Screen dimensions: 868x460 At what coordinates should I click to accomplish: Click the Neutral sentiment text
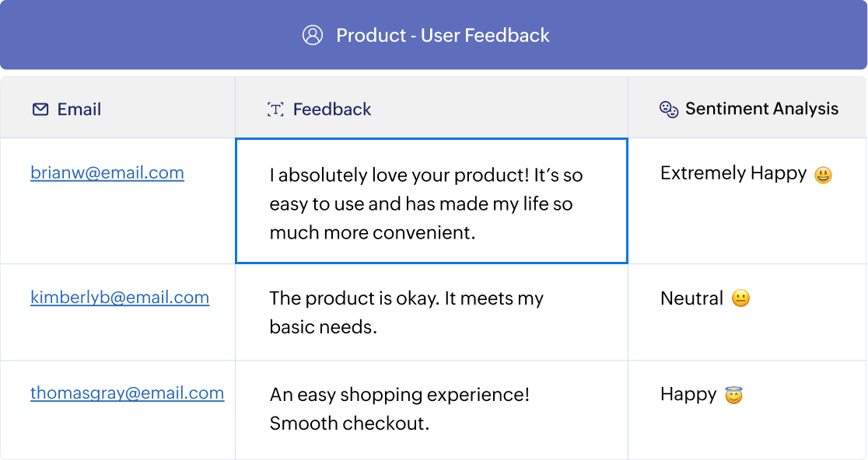(x=691, y=298)
